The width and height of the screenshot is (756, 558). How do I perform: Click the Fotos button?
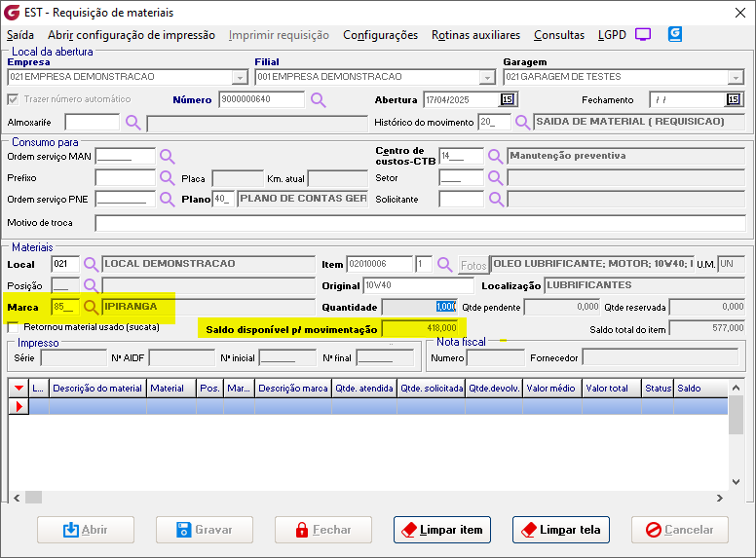point(472,265)
